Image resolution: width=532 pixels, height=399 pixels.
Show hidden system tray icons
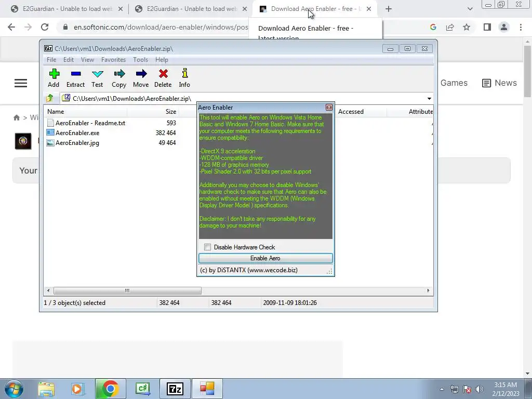[x=442, y=389]
